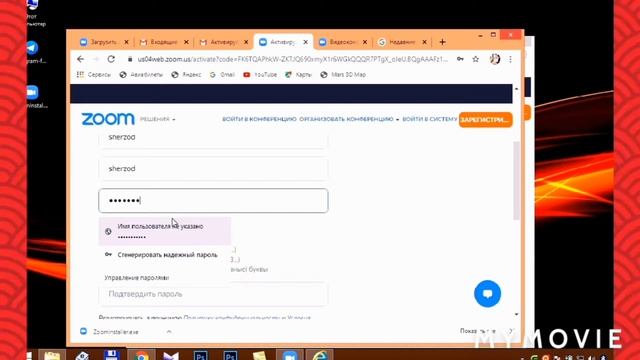Open the saved-password key icon in address bar
This screenshot has height=360, width=640.
click(460, 59)
